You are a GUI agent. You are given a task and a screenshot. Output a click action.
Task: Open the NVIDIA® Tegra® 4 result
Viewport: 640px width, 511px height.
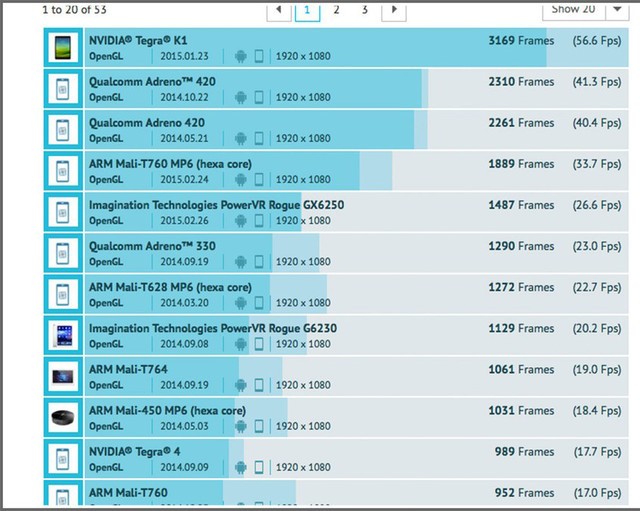click(x=135, y=452)
